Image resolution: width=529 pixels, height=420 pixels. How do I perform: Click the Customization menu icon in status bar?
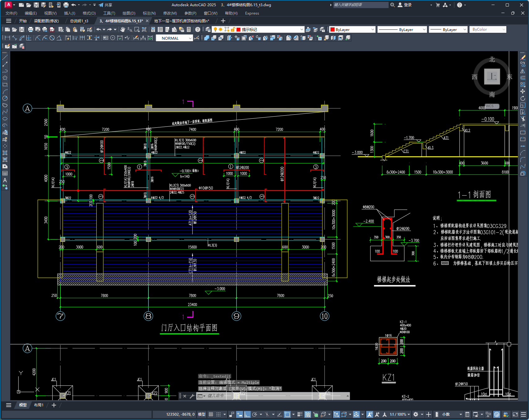point(523,414)
